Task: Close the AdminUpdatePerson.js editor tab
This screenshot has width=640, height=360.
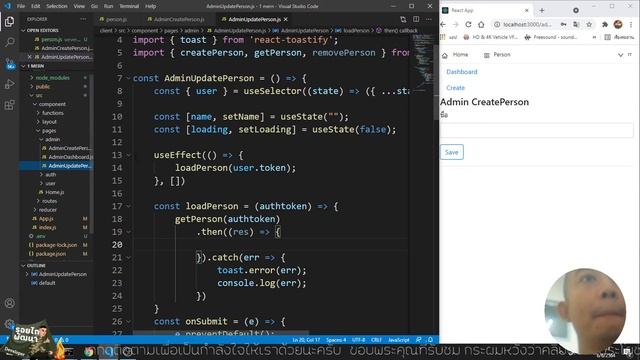Action: (286, 19)
